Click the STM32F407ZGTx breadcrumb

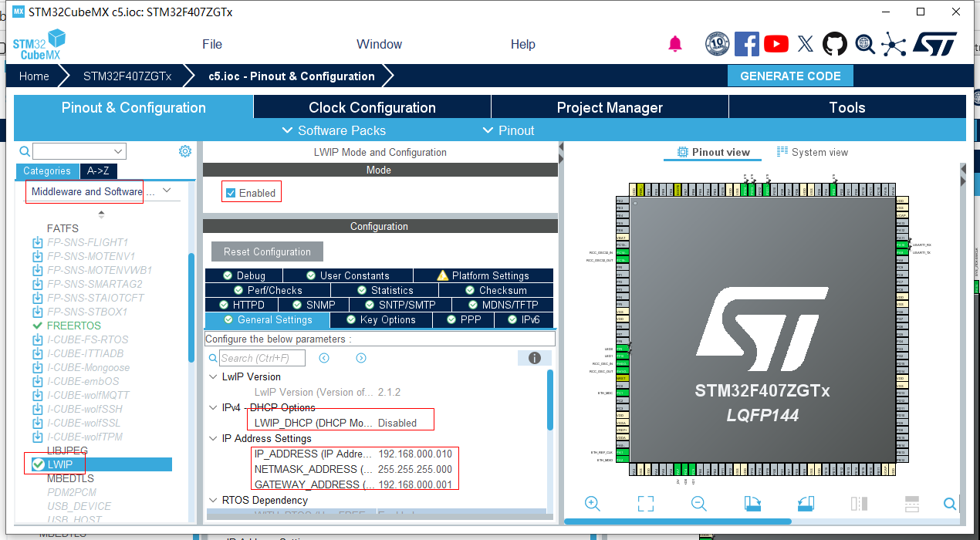click(x=127, y=76)
